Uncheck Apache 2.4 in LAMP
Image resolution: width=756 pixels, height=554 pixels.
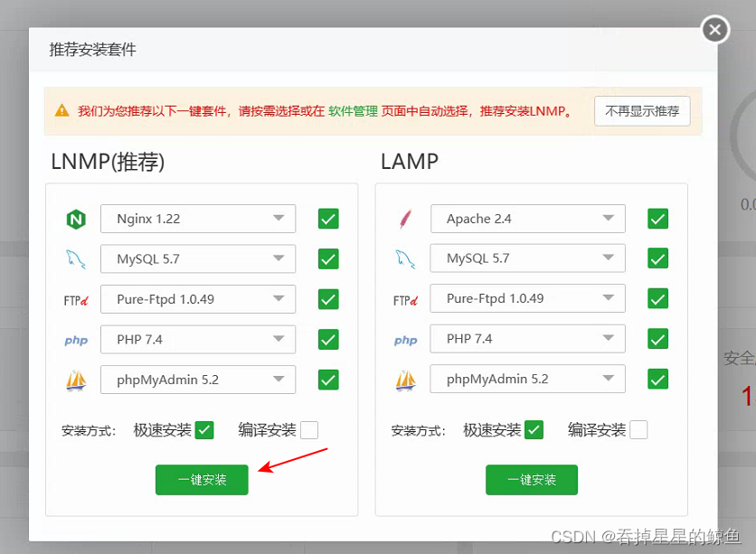[x=657, y=219]
